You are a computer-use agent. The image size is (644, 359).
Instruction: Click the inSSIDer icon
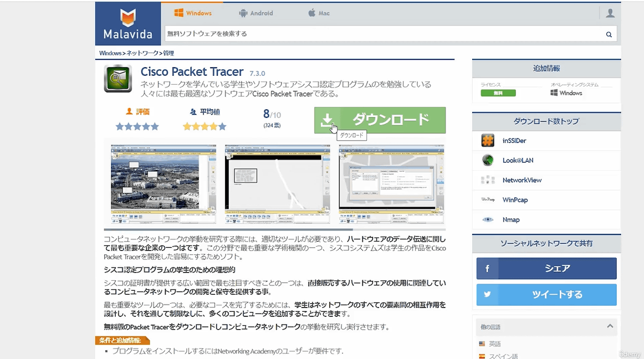click(x=488, y=141)
